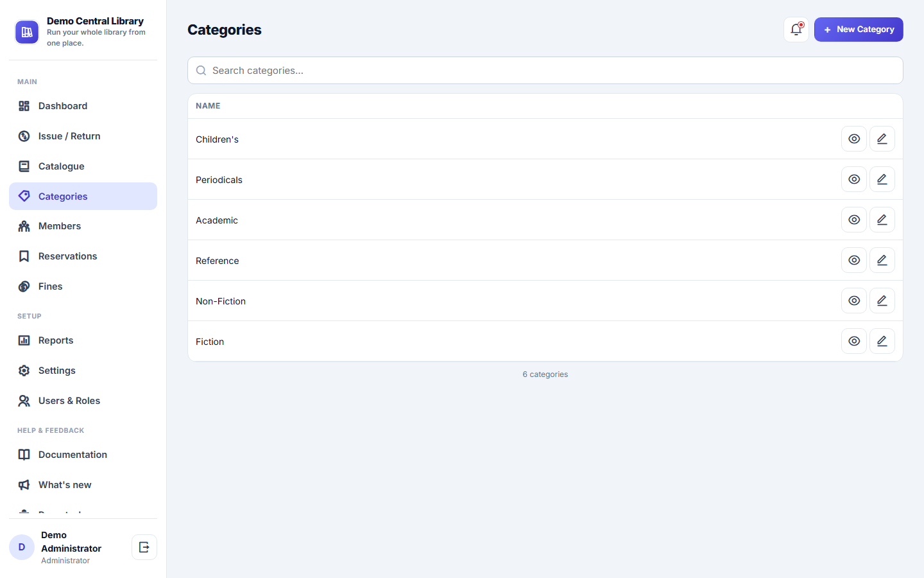This screenshot has width=924, height=578.
Task: Click the Fiction row name
Action: tap(210, 342)
